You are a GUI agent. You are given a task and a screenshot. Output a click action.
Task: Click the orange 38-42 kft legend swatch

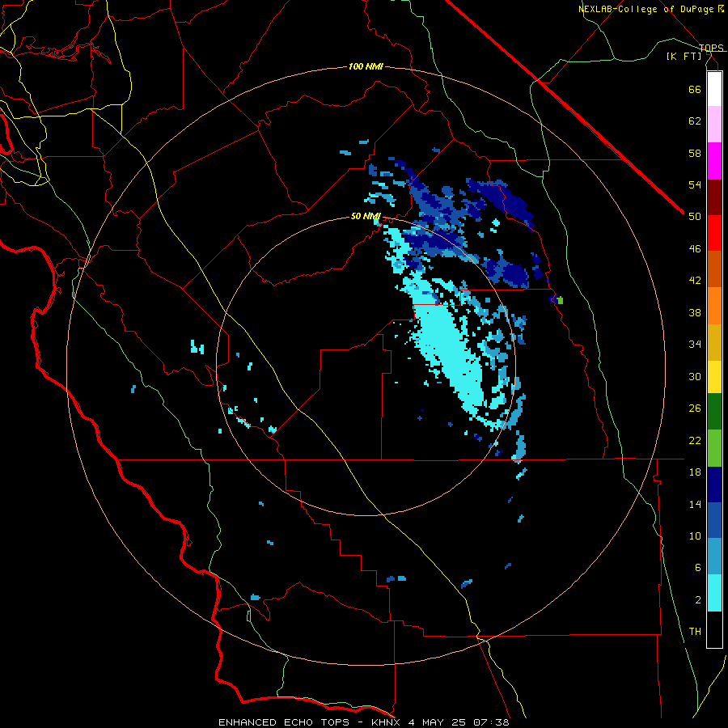pyautogui.click(x=714, y=306)
